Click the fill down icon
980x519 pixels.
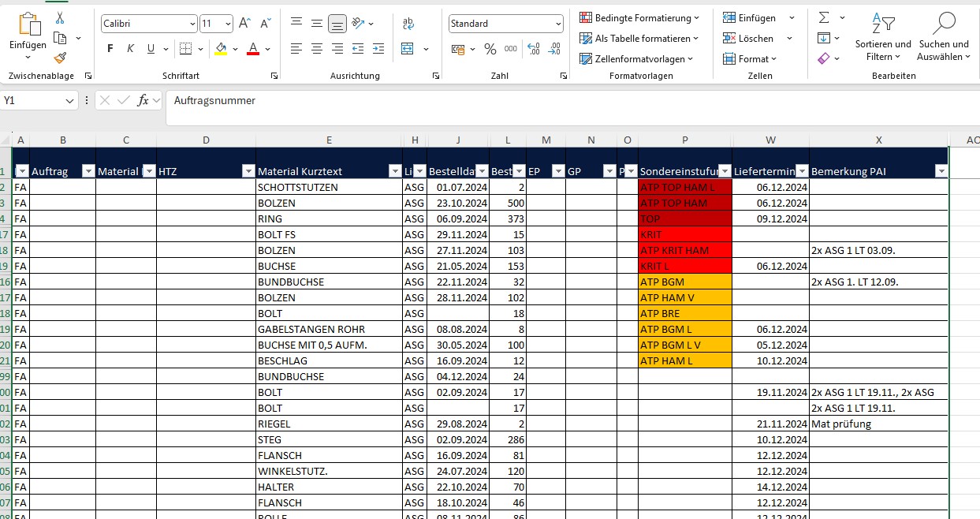pos(824,38)
